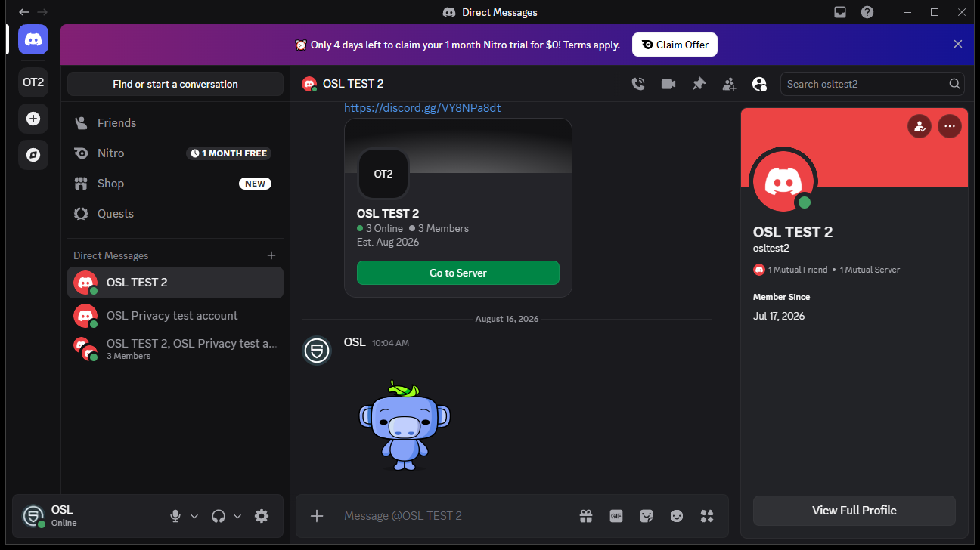Open the Inbox icon in title bar
Screen dimensions: 980x550
[x=840, y=12]
